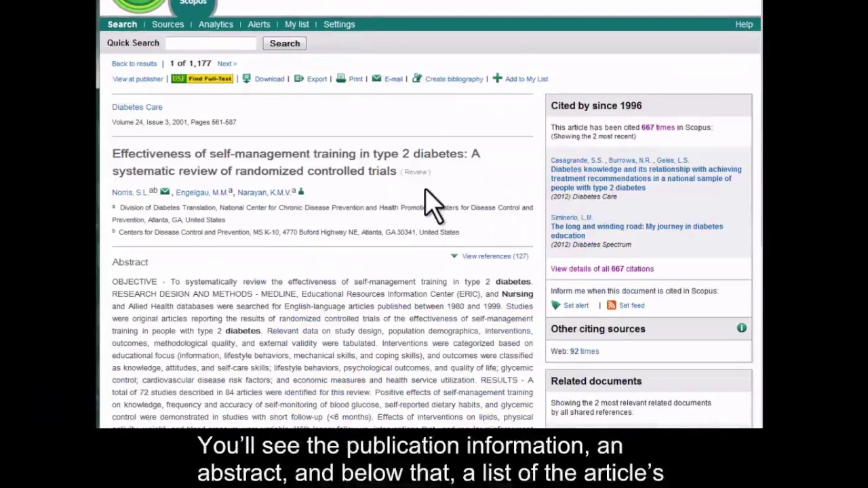Image resolution: width=868 pixels, height=488 pixels.
Task: Click the 'Related documents' heading
Action: pyautogui.click(x=596, y=381)
